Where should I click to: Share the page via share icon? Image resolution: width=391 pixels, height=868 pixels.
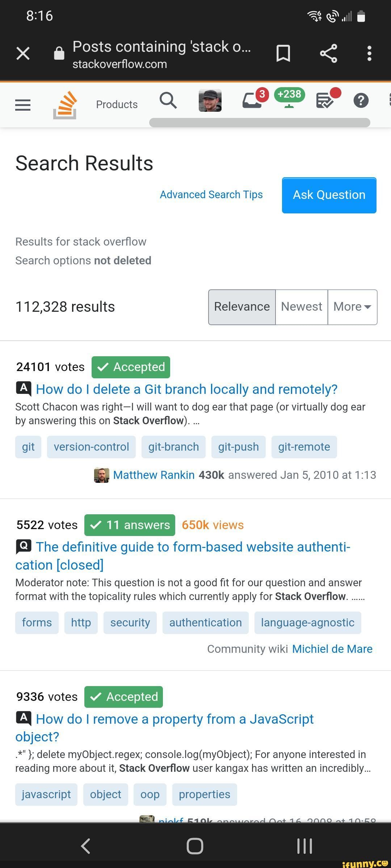pos(328,54)
